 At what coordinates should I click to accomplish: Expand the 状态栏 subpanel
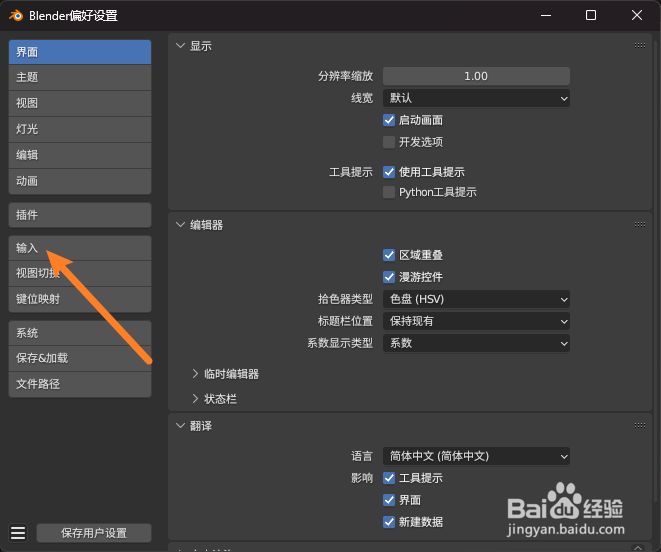(x=195, y=399)
